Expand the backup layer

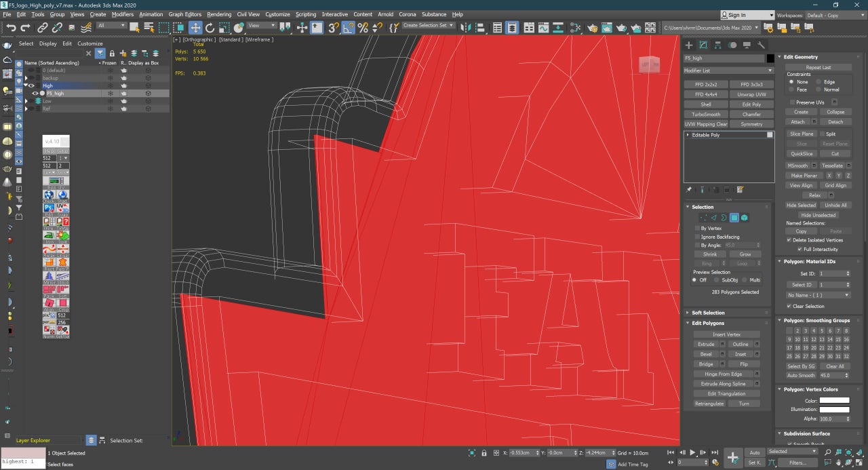(x=26, y=78)
